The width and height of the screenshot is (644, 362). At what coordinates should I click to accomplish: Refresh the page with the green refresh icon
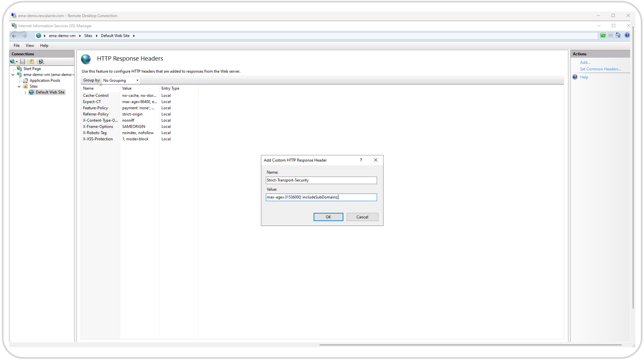point(603,35)
